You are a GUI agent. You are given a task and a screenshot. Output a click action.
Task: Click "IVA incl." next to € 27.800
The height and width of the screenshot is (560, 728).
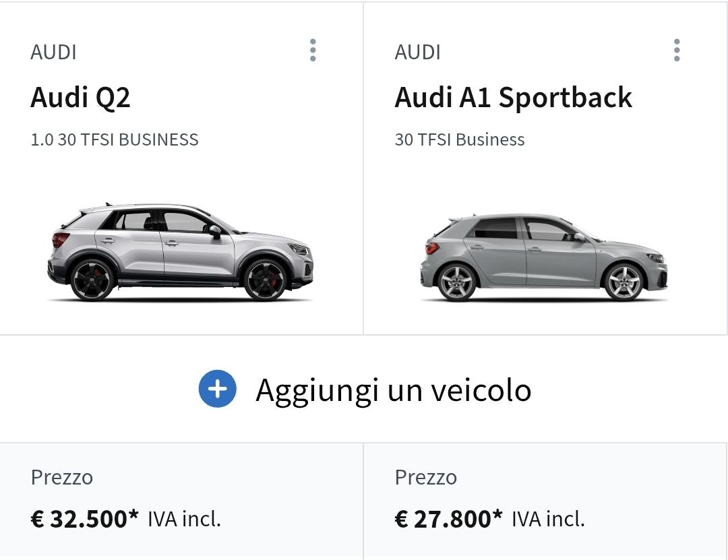(x=548, y=519)
